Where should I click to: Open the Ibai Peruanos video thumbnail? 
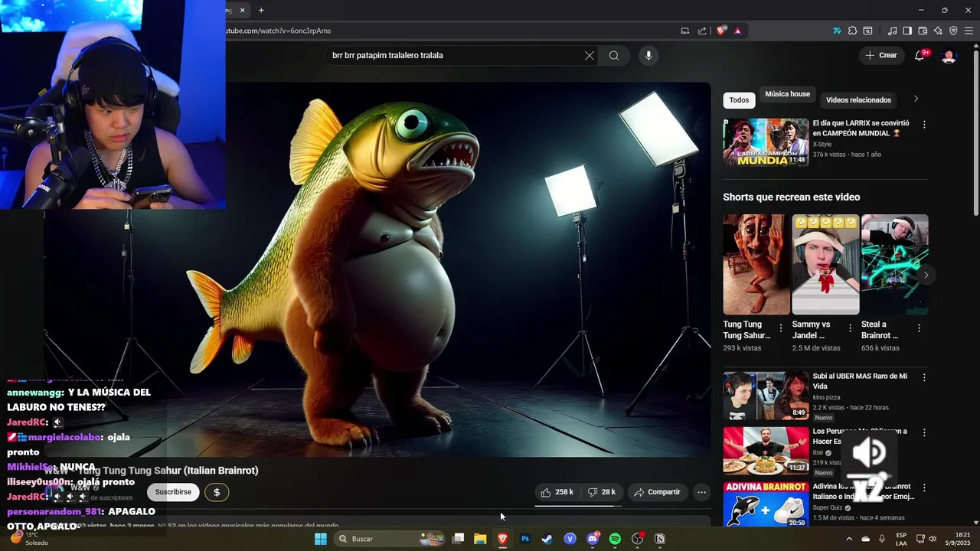[766, 451]
